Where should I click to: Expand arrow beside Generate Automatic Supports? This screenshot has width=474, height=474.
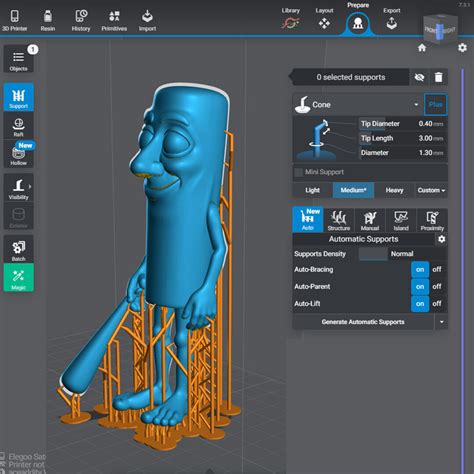point(441,322)
